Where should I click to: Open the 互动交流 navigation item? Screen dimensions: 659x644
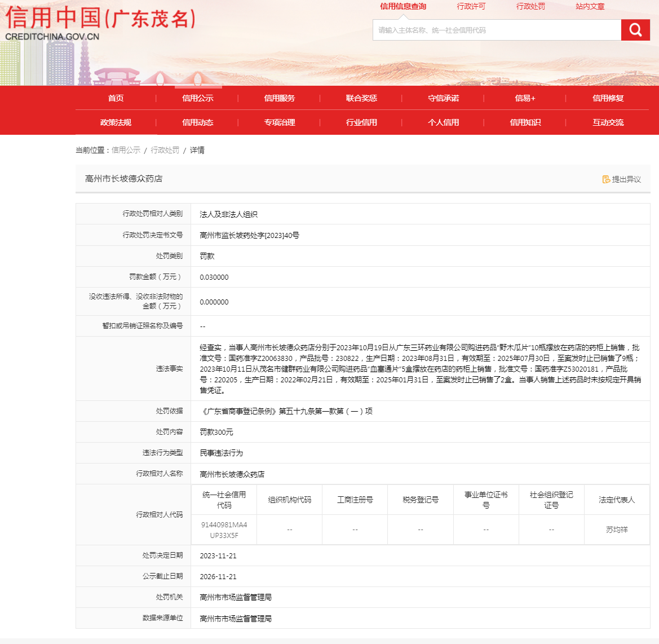point(608,122)
